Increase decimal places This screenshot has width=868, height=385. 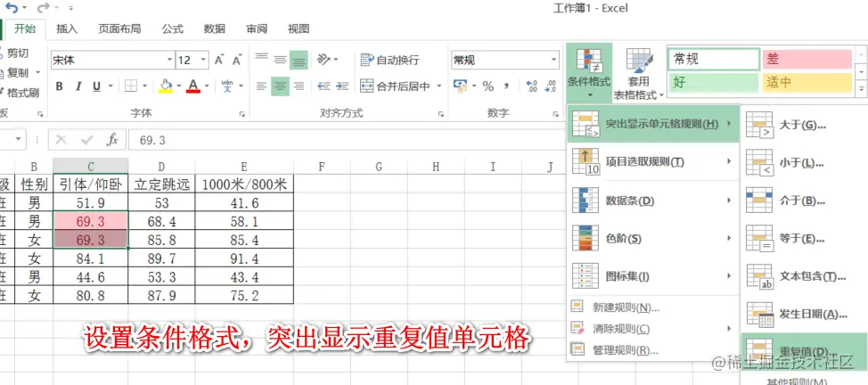coord(533,86)
